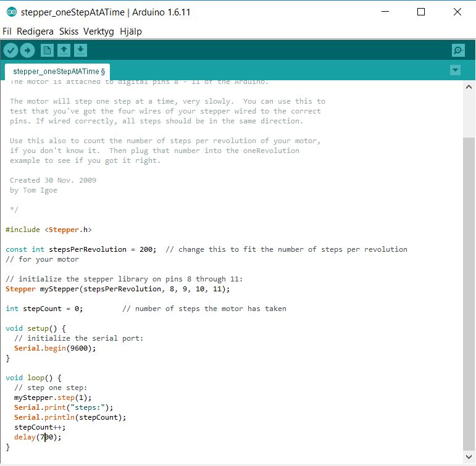This screenshot has width=476, height=466.
Task: Click '// initialize the serial port:' comment
Action: point(78,338)
